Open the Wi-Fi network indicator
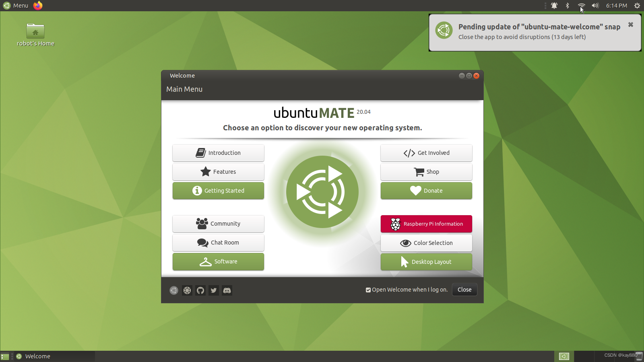 pyautogui.click(x=581, y=6)
